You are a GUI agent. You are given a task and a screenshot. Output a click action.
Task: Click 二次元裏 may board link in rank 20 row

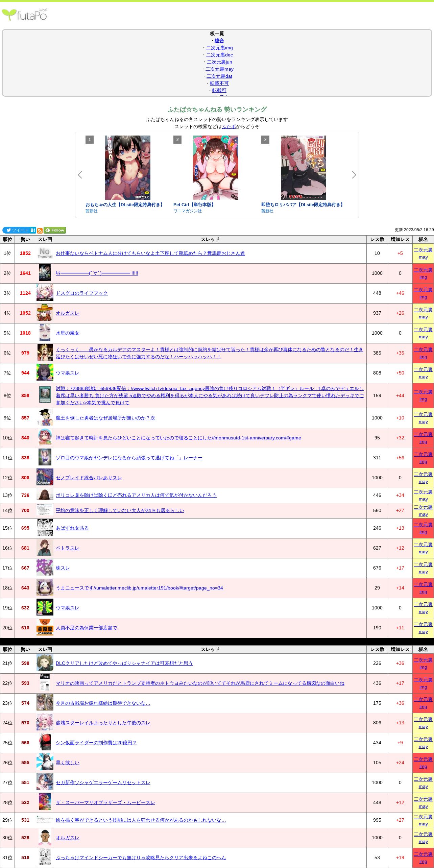[x=423, y=628]
